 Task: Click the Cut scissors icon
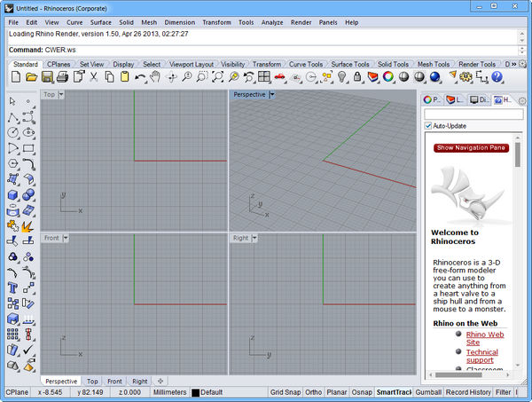[93, 78]
